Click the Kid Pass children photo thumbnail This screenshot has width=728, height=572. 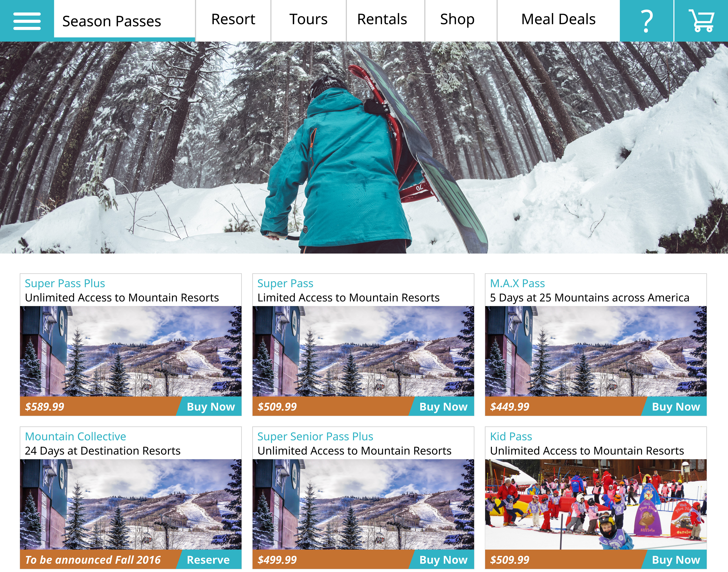[596, 504]
